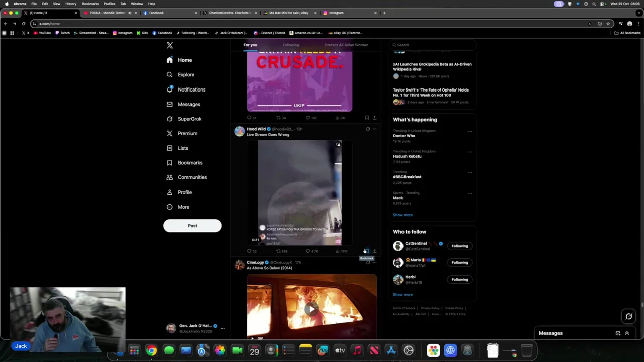This screenshot has width=644, height=362.
Task: Share the UKIP crusade post
Action: [x=374, y=118]
